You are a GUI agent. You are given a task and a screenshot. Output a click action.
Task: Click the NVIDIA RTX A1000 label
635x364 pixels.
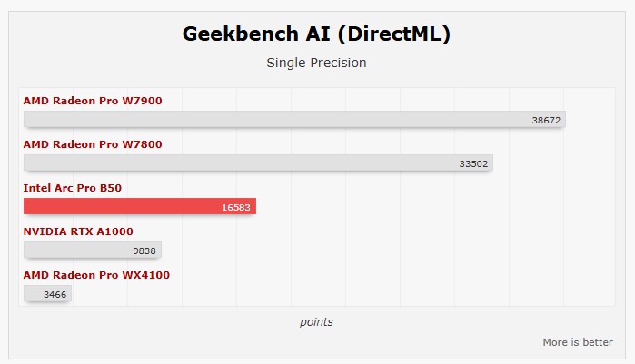pos(78,231)
